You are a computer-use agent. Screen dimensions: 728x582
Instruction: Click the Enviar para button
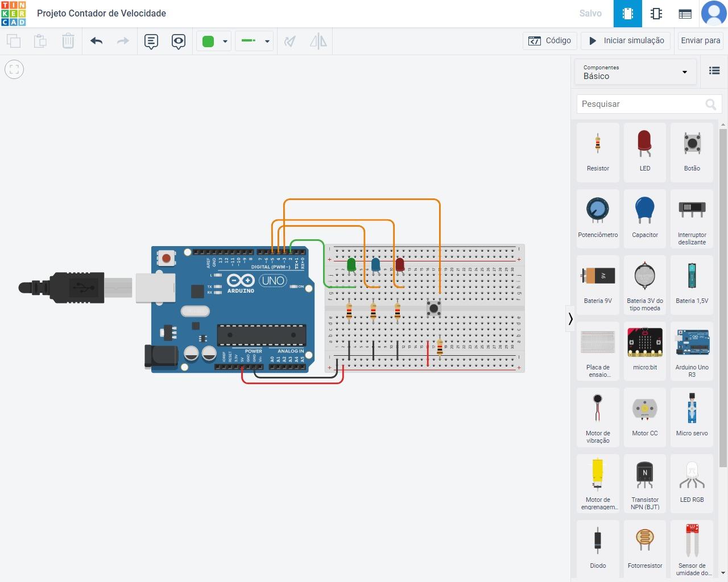tap(701, 41)
